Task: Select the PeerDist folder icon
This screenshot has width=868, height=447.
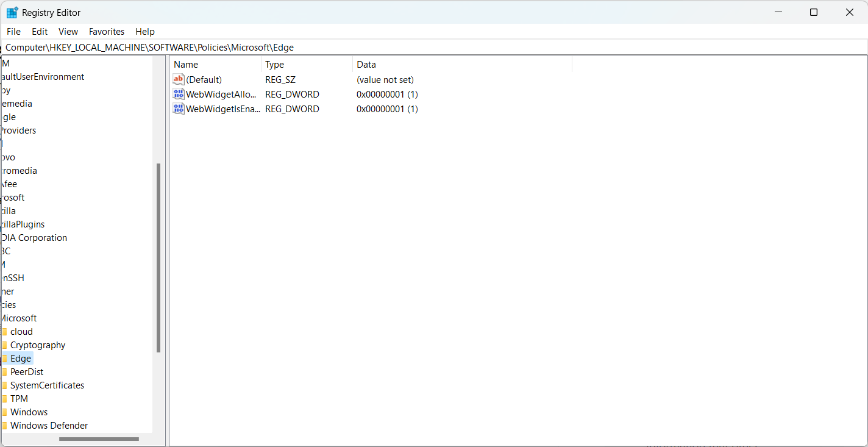Action: coord(4,372)
